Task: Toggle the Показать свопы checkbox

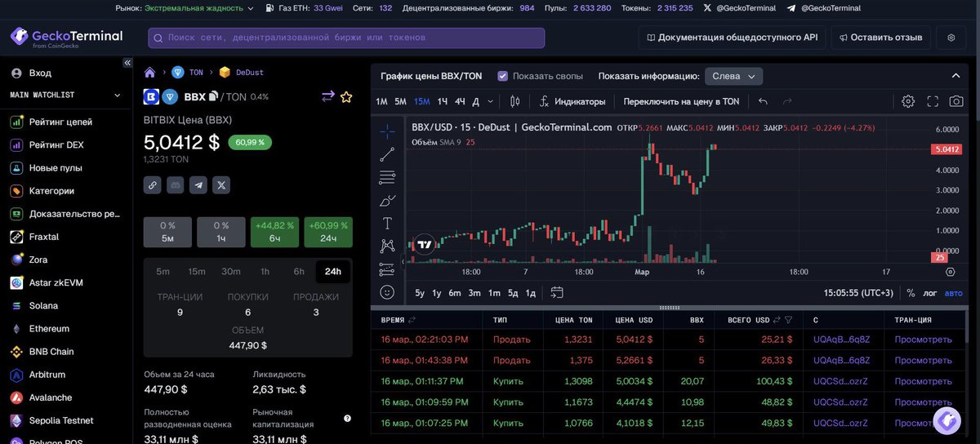Action: tap(502, 76)
